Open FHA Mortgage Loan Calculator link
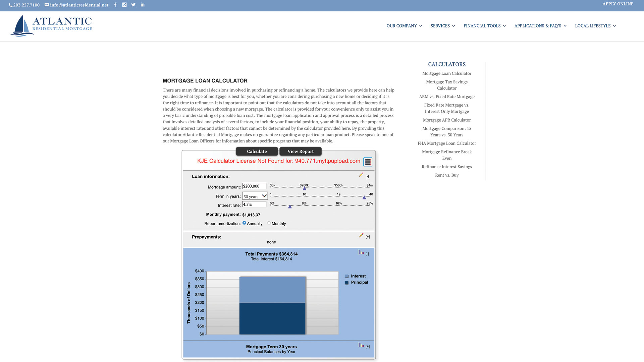 tap(447, 143)
